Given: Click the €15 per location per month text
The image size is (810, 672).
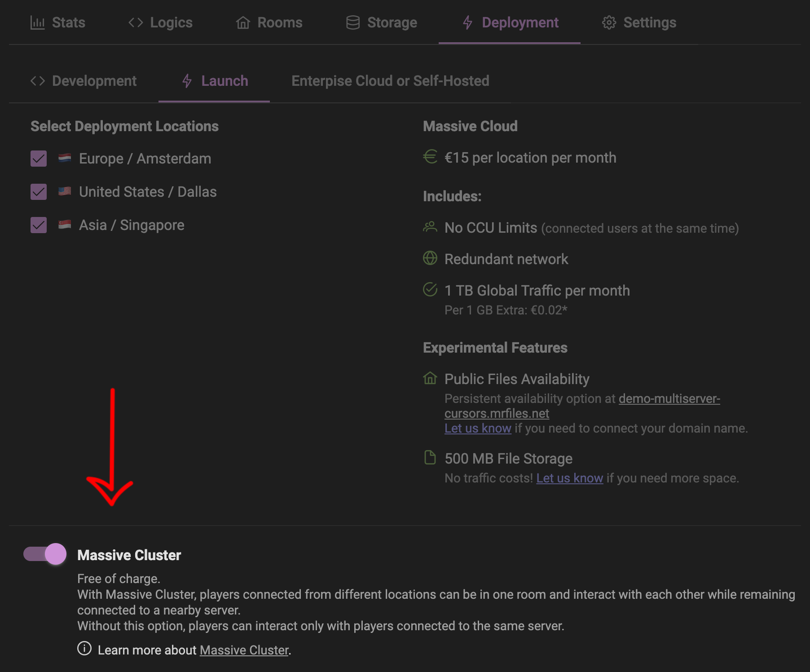Looking at the screenshot, I should (x=530, y=158).
